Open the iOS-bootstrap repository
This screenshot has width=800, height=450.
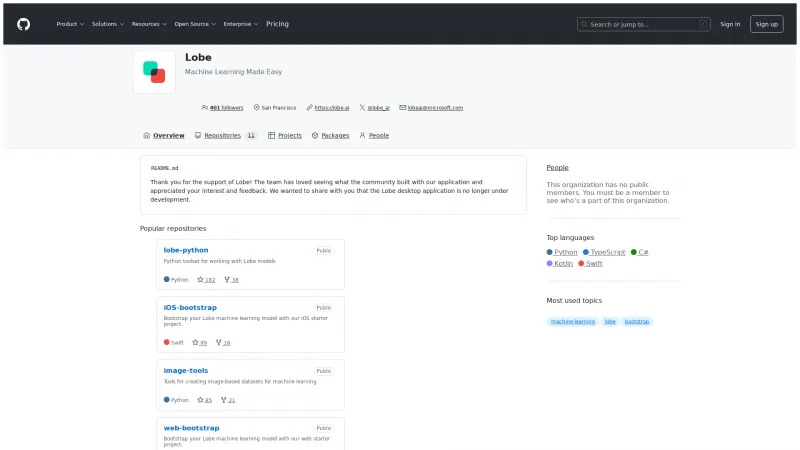coord(190,308)
